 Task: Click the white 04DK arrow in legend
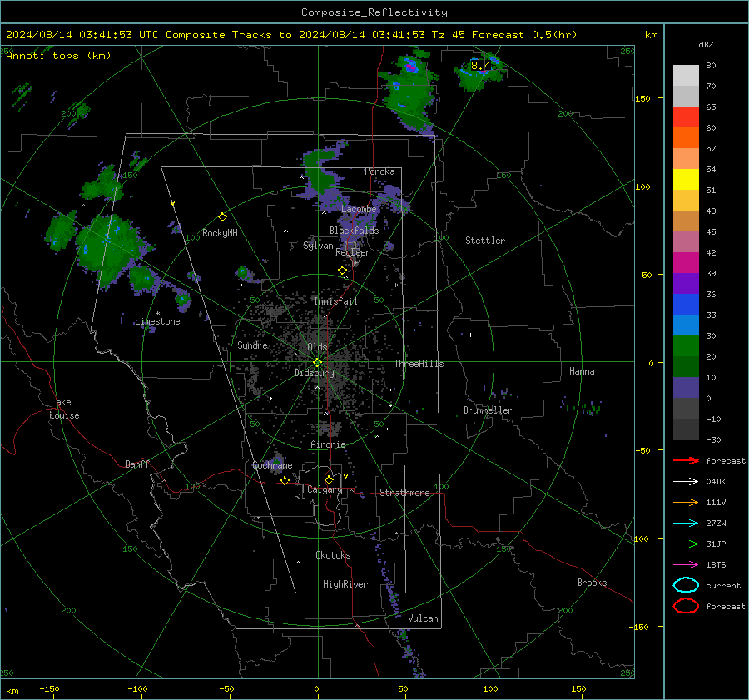(x=686, y=482)
